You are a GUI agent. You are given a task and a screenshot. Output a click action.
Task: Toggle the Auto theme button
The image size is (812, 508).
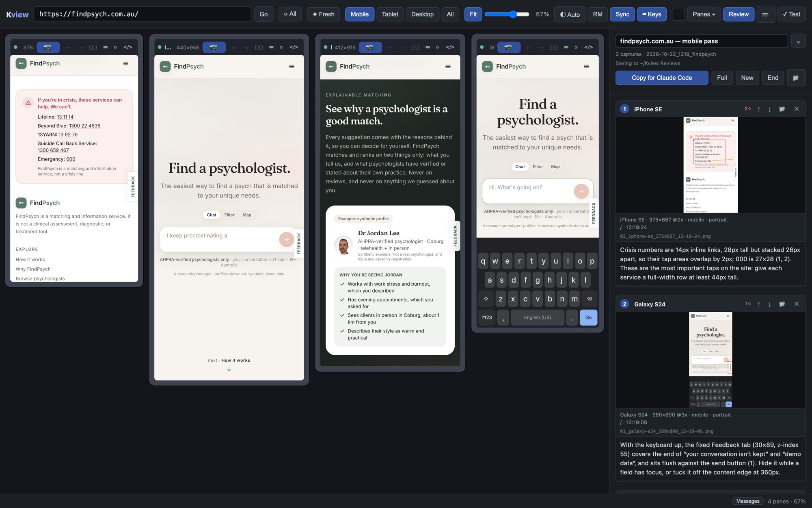tap(570, 14)
